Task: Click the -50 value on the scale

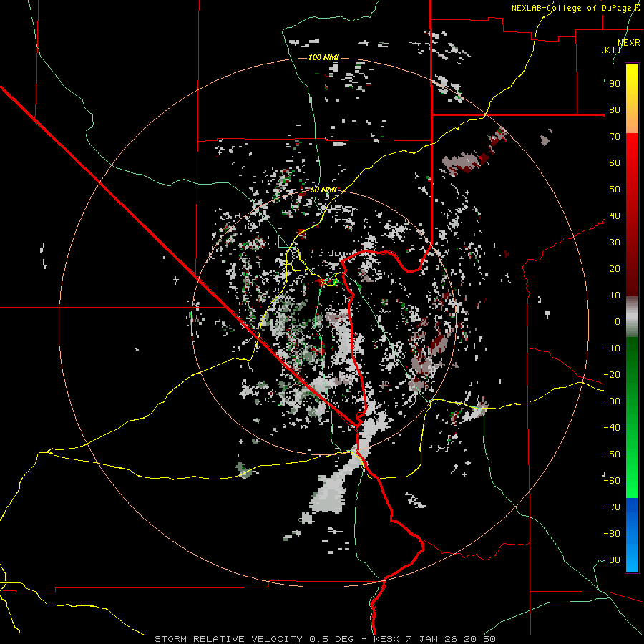Action: (x=612, y=454)
